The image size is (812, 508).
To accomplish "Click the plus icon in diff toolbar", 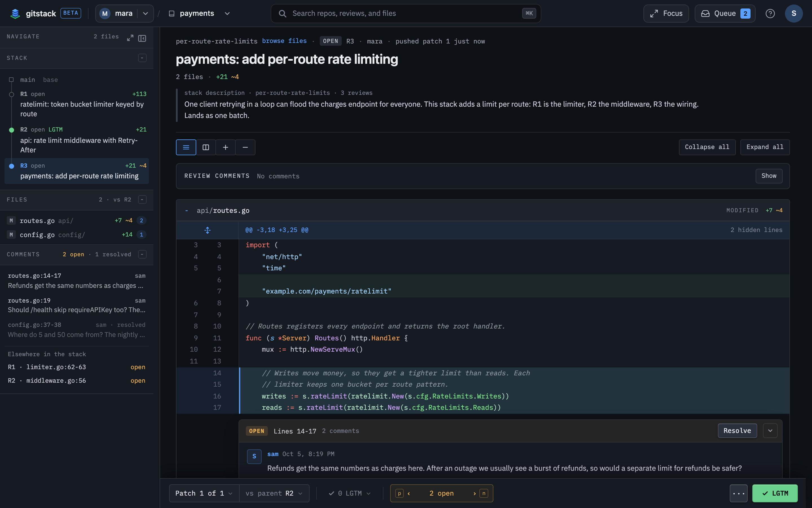I will click(226, 147).
